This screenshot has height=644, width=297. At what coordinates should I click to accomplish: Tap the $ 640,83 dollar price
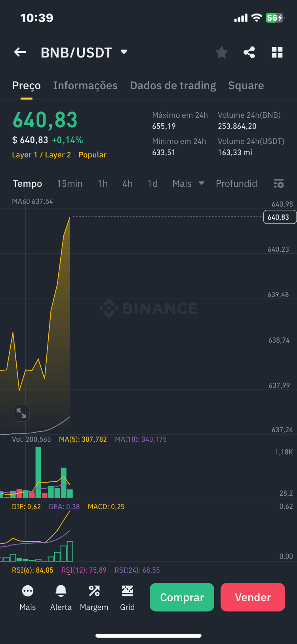coord(30,140)
